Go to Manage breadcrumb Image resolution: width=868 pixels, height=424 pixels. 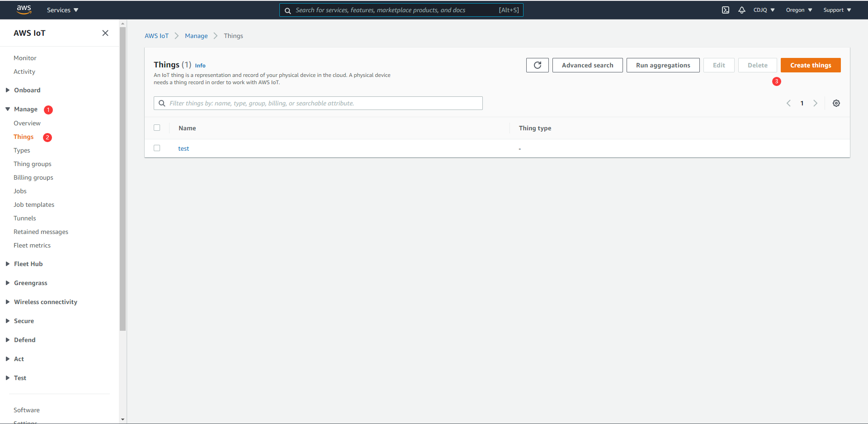pos(196,36)
